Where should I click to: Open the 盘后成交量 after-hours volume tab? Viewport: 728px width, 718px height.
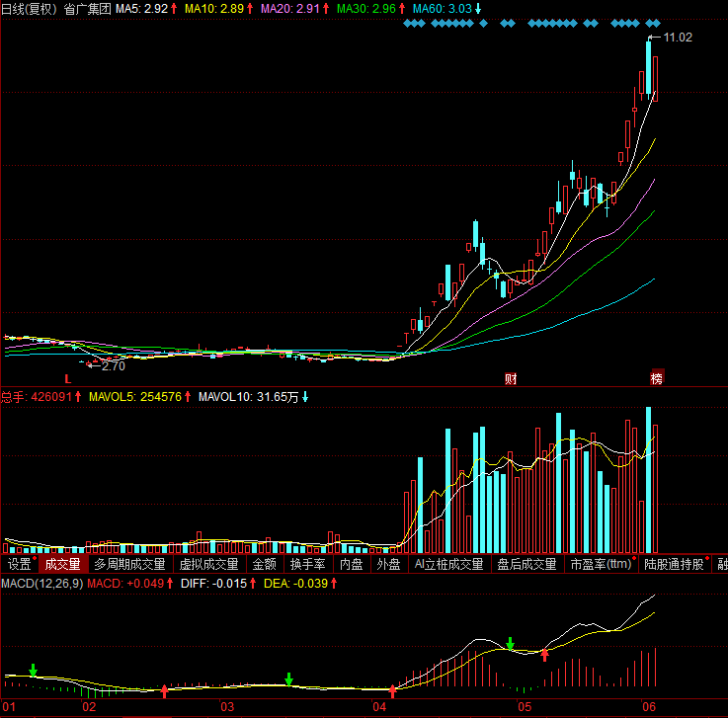(526, 564)
